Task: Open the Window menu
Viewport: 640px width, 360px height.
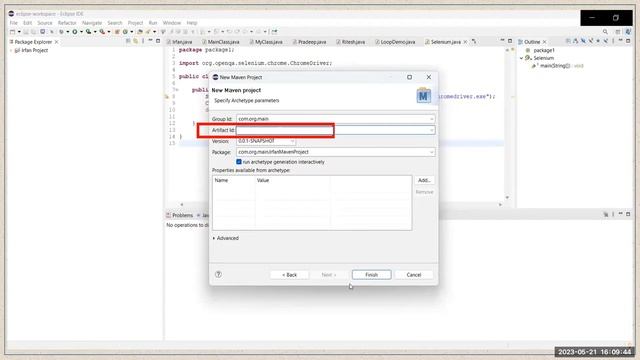Action: coord(171,23)
